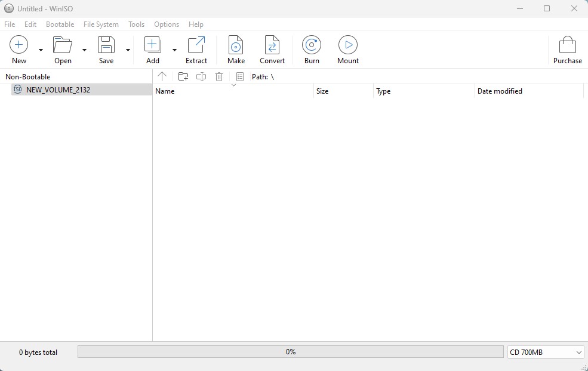This screenshot has height=371, width=588.
Task: Open the Tools menu
Action: [136, 24]
